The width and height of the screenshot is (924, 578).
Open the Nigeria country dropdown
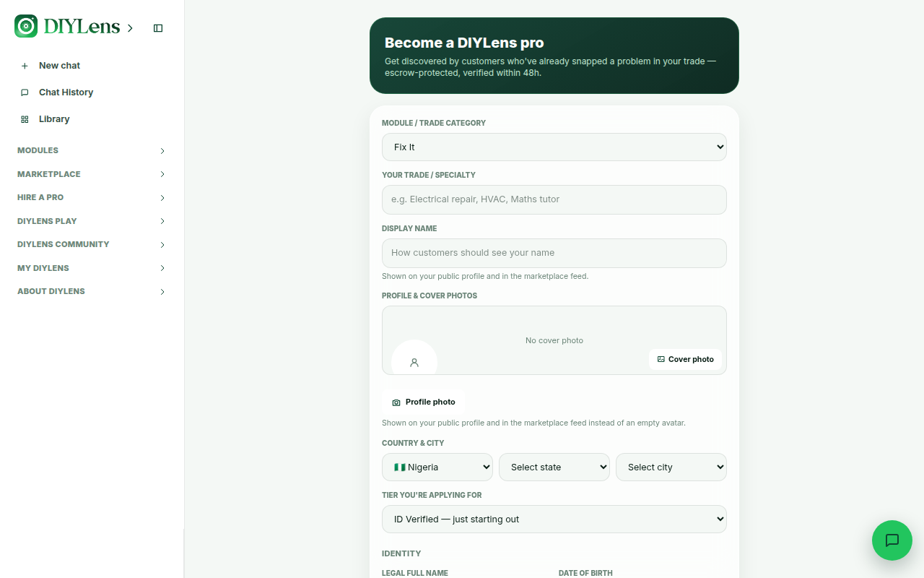point(437,467)
